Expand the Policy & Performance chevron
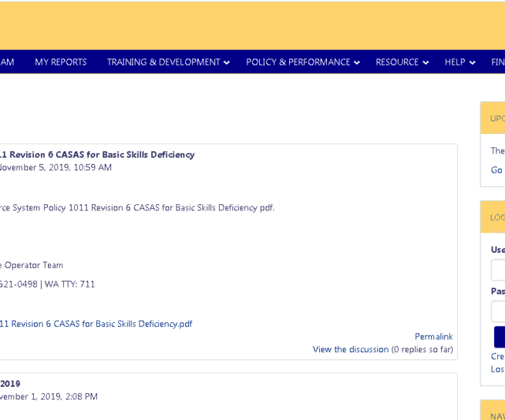The width and height of the screenshot is (505, 420). click(x=357, y=62)
